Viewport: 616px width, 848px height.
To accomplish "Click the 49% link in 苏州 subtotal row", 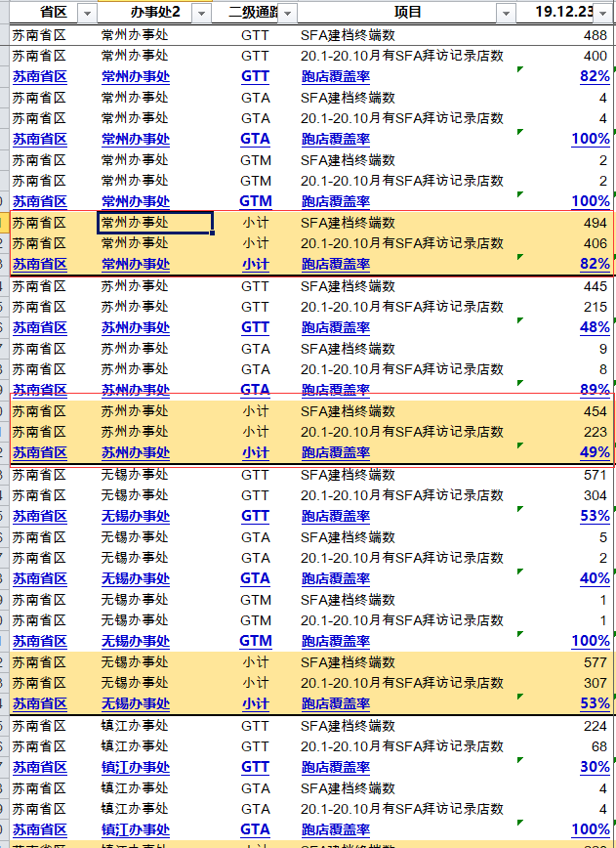I will point(595,452).
